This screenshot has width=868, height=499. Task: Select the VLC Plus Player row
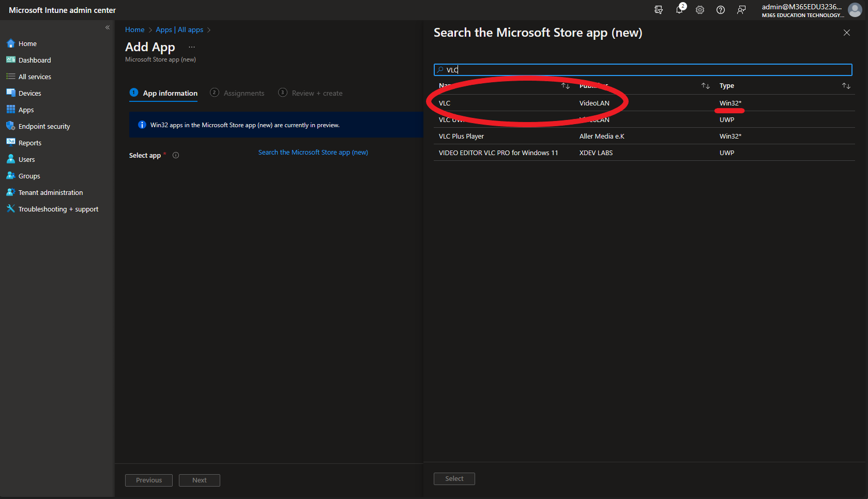pyautogui.click(x=644, y=136)
